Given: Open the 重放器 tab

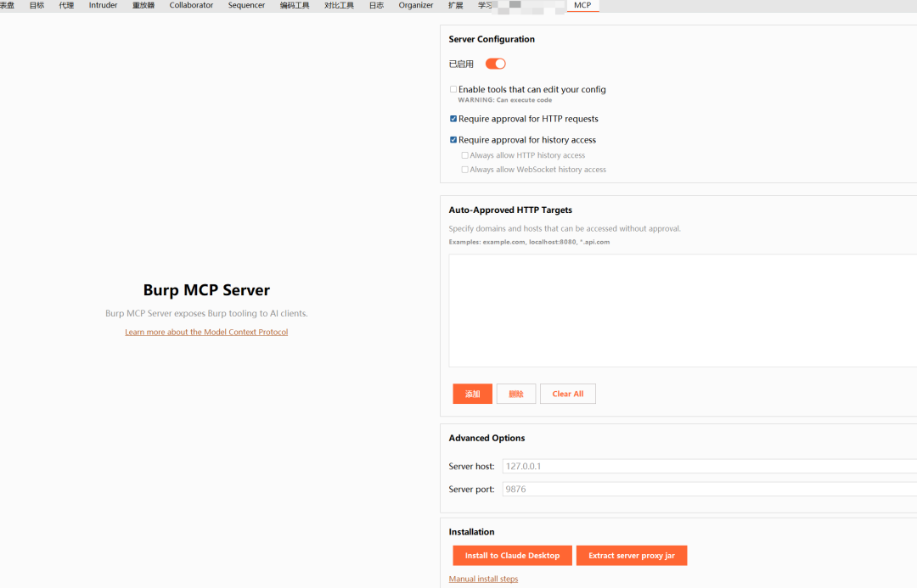Looking at the screenshot, I should point(143,5).
